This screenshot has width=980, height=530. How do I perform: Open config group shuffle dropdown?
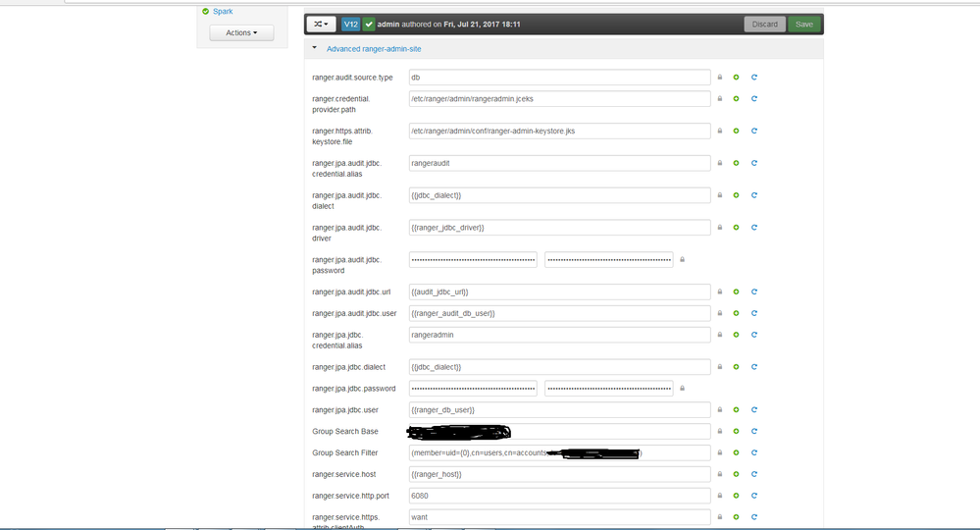coord(321,25)
